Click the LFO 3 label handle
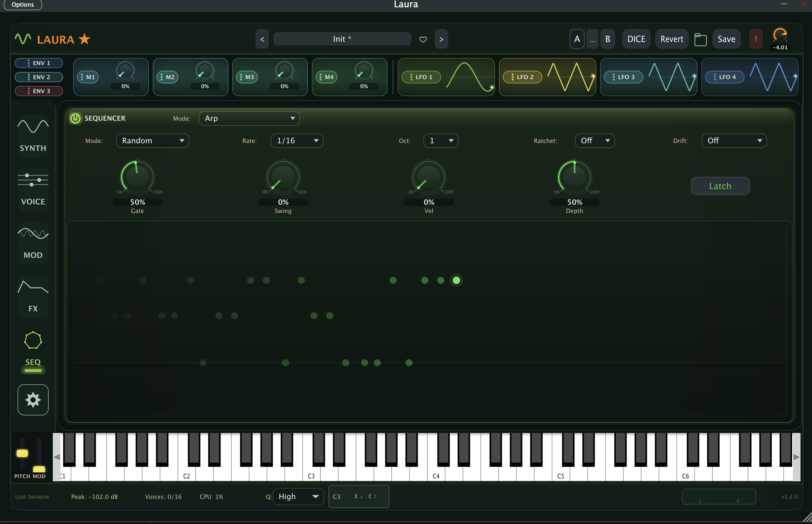The image size is (812, 524). pyautogui.click(x=624, y=77)
